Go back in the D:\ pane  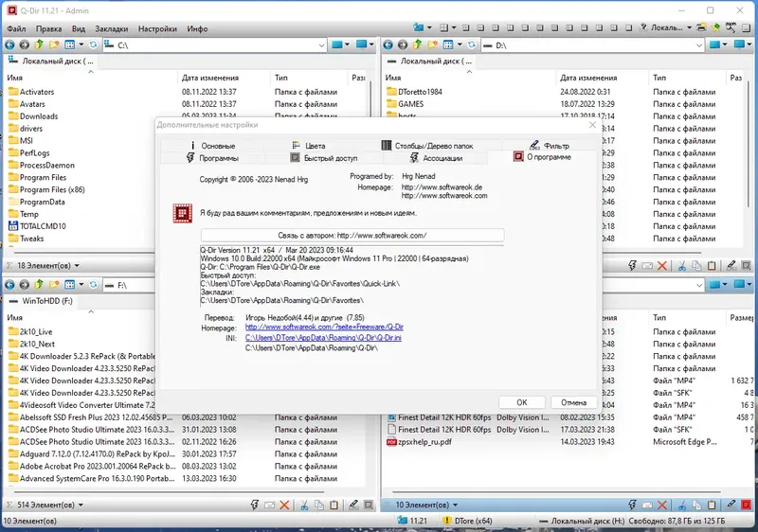coord(388,44)
